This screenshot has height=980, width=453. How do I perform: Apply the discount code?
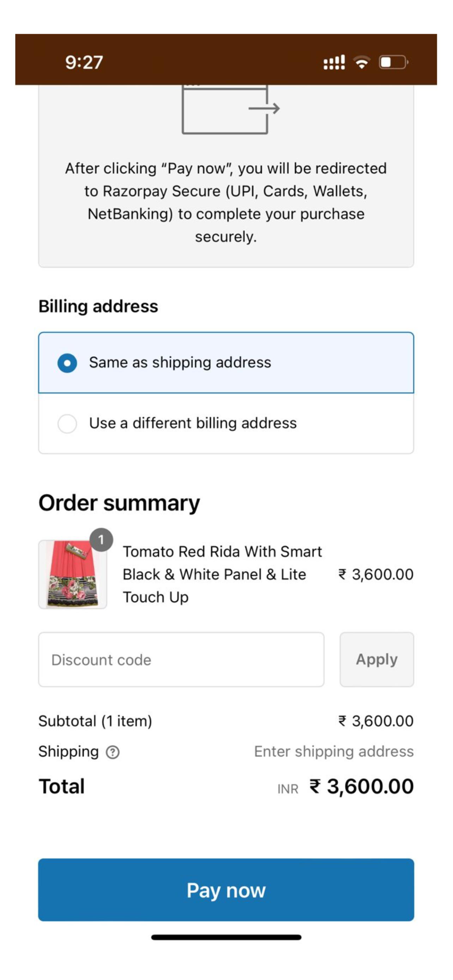[377, 660]
